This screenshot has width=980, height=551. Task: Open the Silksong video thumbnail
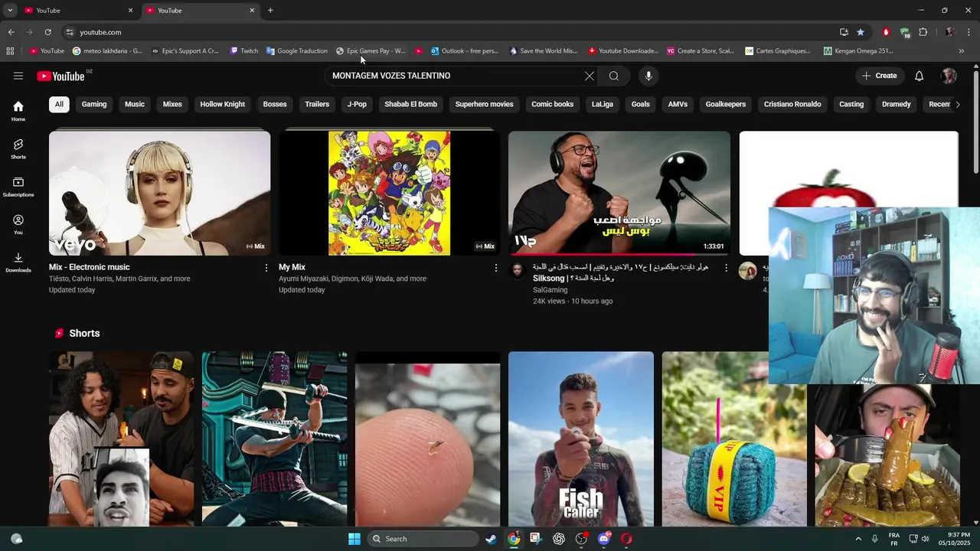tap(619, 193)
